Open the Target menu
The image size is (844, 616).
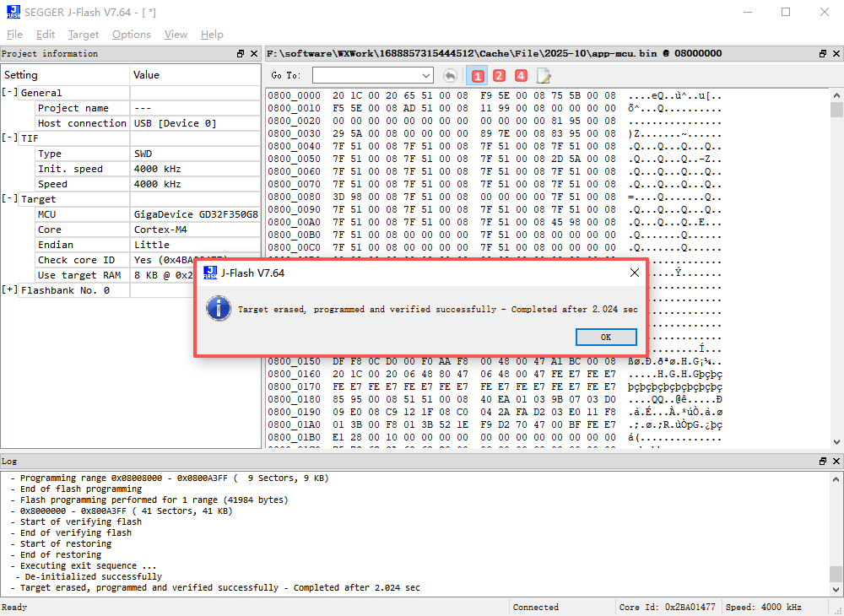(84, 35)
